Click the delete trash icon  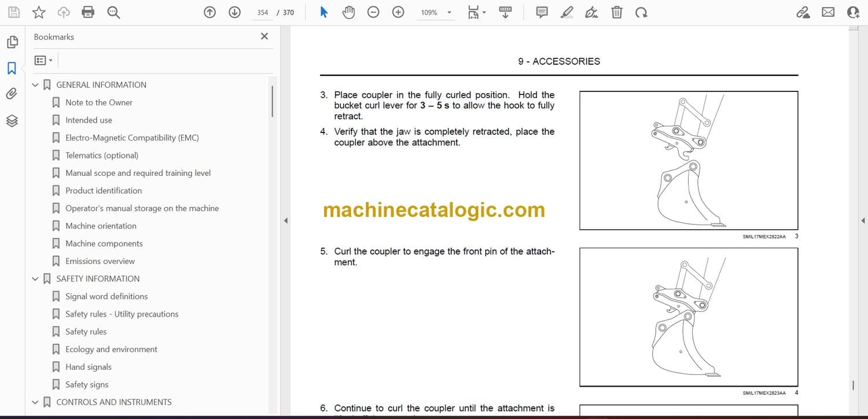tap(617, 12)
